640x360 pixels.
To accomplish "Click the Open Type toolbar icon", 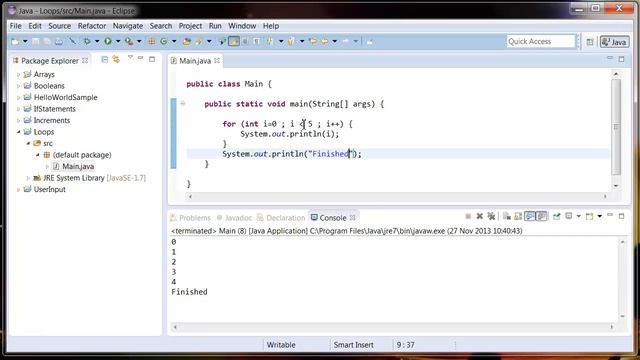I will (x=187, y=41).
